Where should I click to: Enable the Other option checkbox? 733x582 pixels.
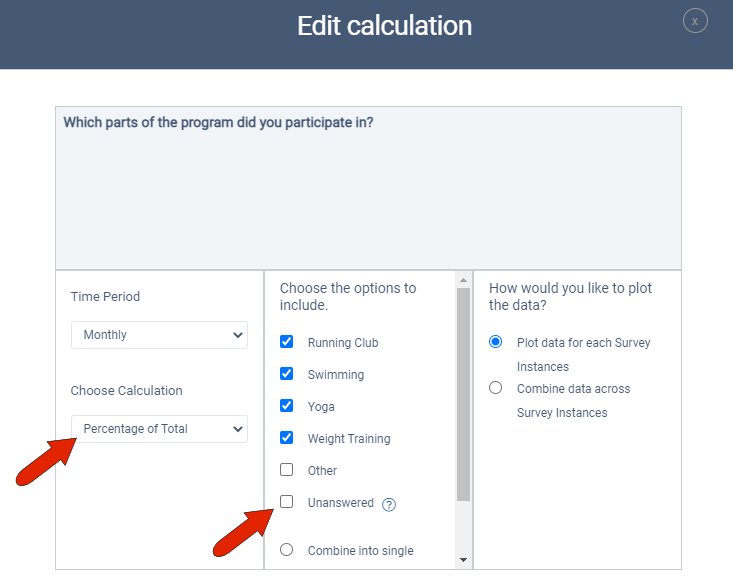287,470
